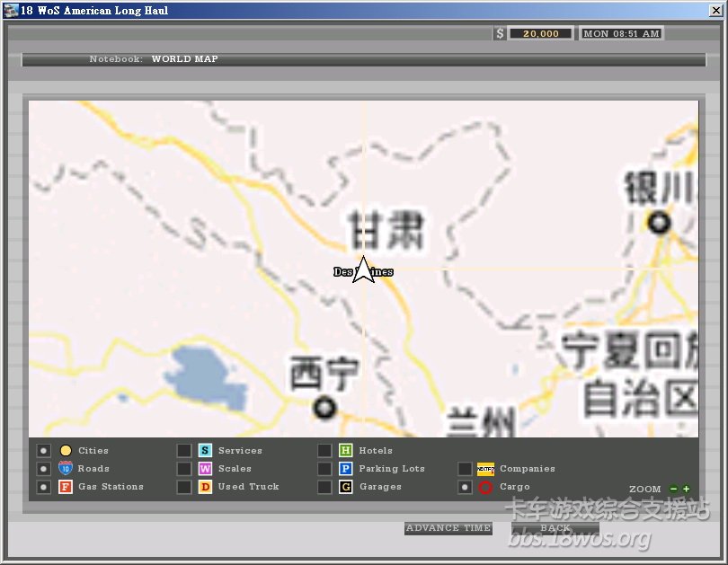Zoom in with the plus button
Screen dimensions: 728x565
[x=687, y=489]
